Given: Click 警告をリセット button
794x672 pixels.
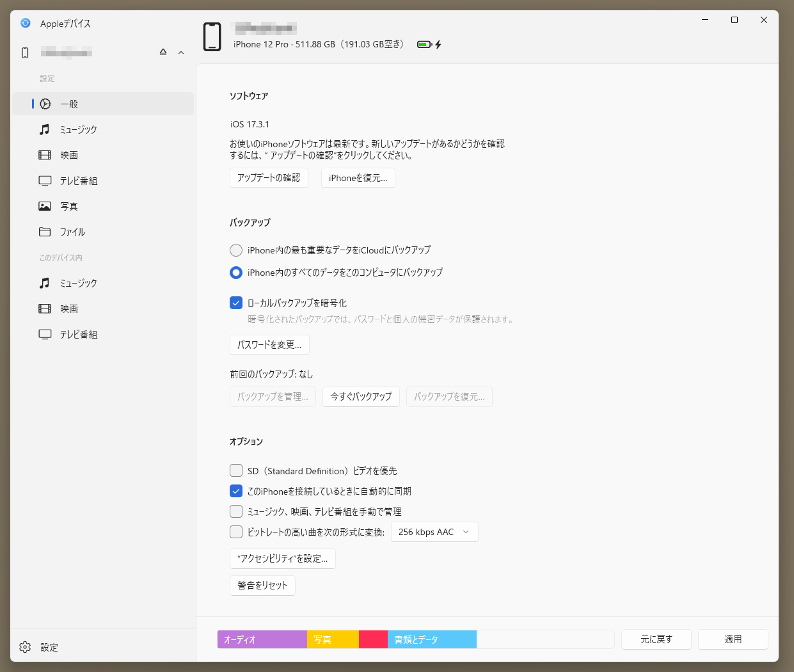Looking at the screenshot, I should 262,586.
